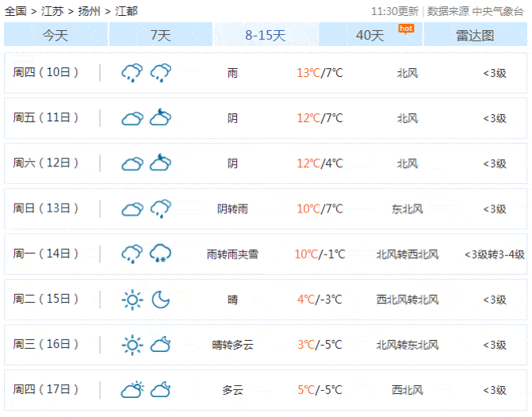Click the night rain icon for 周日 (13日)

pos(161,208)
